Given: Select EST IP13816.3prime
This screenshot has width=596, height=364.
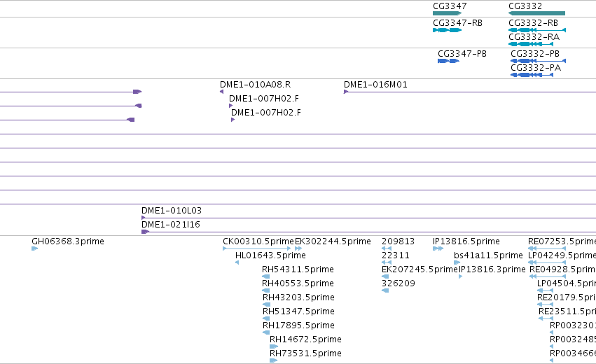Looking at the screenshot, I should (x=492, y=269).
